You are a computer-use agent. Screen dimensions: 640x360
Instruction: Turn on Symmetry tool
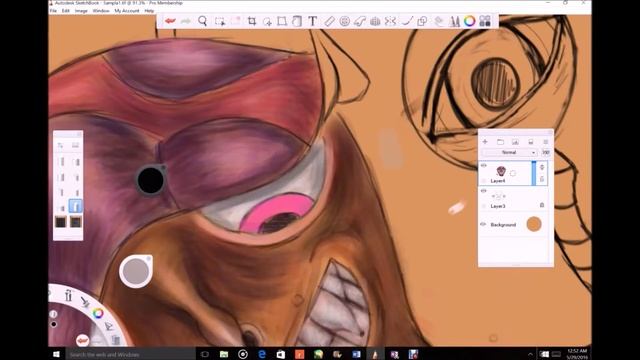[391, 21]
